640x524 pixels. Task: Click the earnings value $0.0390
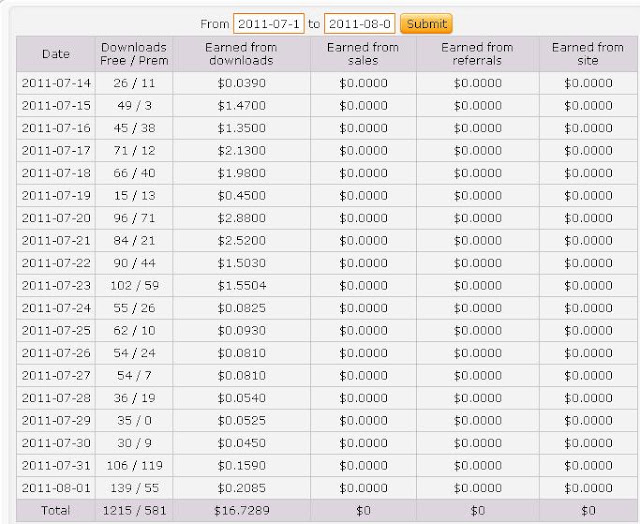tap(241, 83)
